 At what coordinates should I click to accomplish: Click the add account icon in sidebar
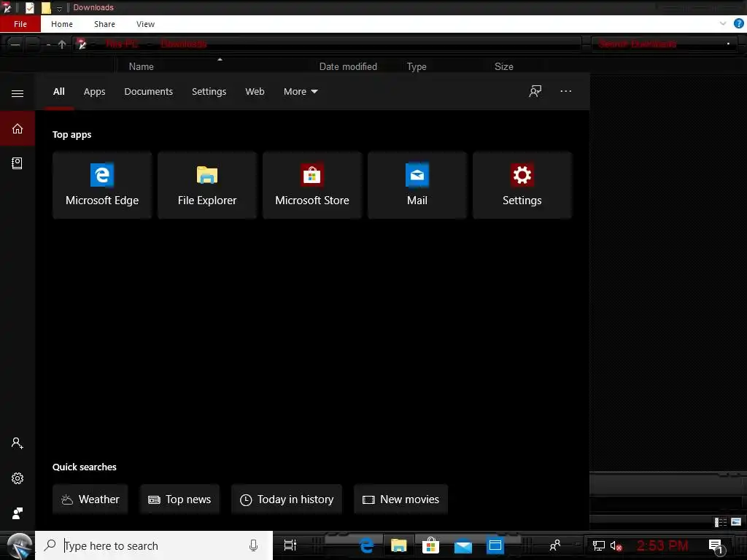pos(18,443)
